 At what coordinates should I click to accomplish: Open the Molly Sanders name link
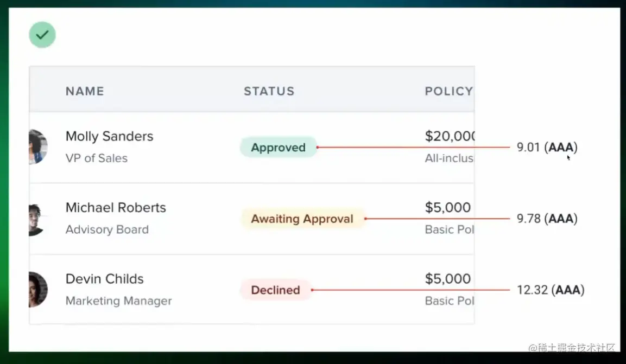tap(109, 136)
